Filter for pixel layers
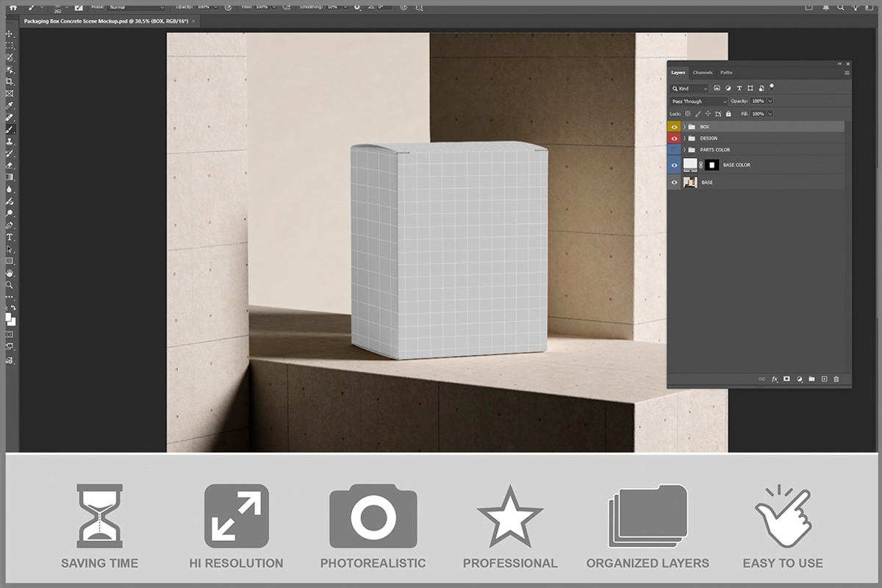 [x=717, y=88]
